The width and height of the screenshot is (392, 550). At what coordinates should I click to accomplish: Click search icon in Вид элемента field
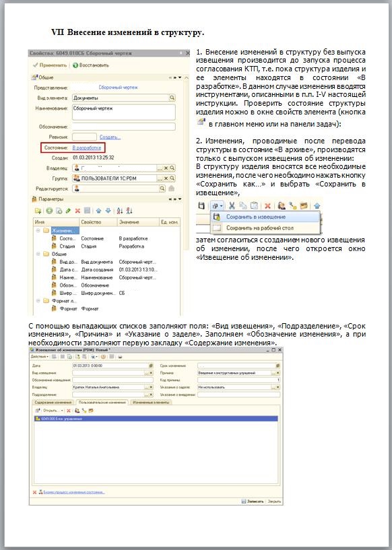[172, 98]
